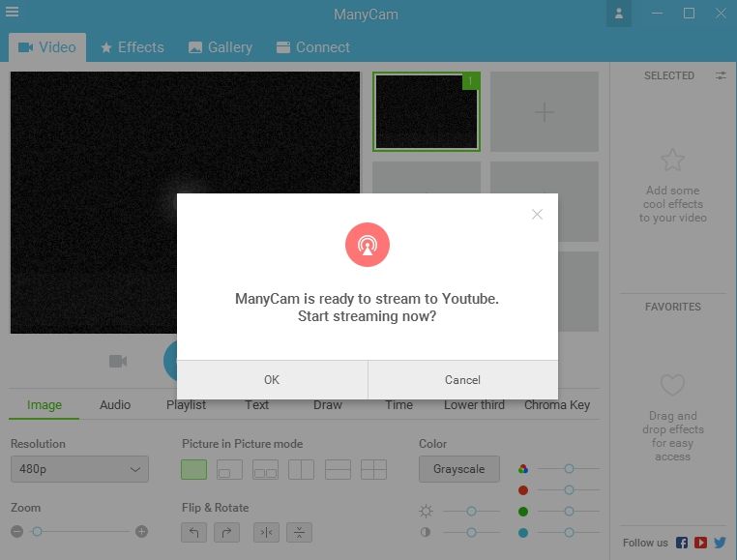Select the Image settings tab
This screenshot has height=560, width=737.
[x=44, y=405]
